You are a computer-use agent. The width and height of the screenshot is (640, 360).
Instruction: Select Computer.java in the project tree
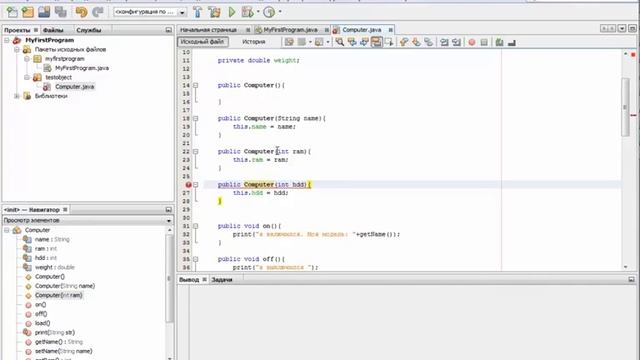pyautogui.click(x=74, y=87)
